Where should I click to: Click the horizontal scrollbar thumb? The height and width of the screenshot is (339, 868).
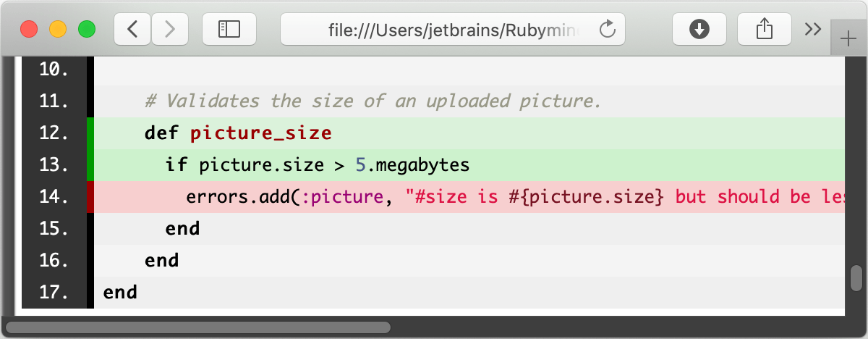[x=198, y=327]
